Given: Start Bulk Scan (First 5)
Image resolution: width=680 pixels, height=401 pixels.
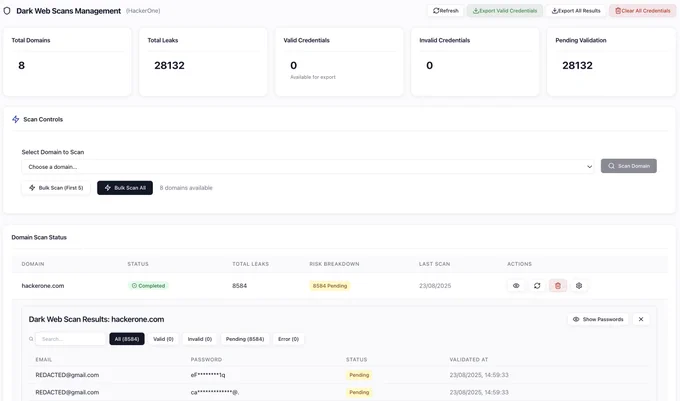Looking at the screenshot, I should (56, 188).
